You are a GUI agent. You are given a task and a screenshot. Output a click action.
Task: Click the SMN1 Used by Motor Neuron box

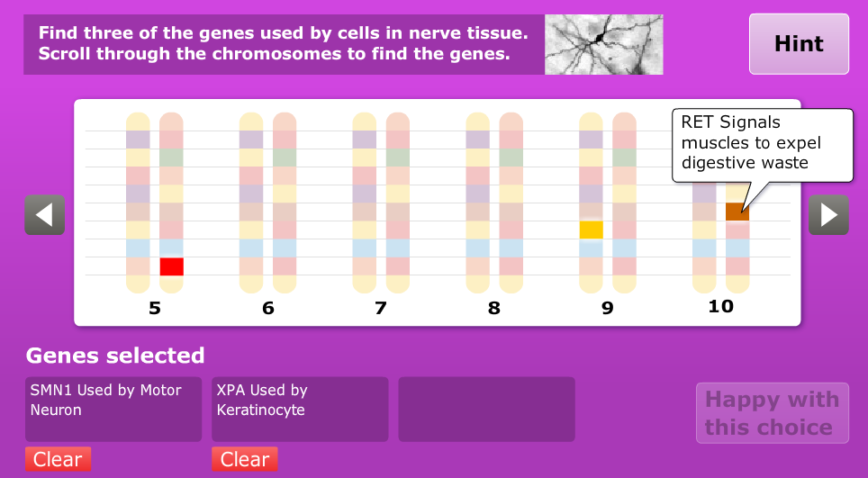pyautogui.click(x=113, y=409)
